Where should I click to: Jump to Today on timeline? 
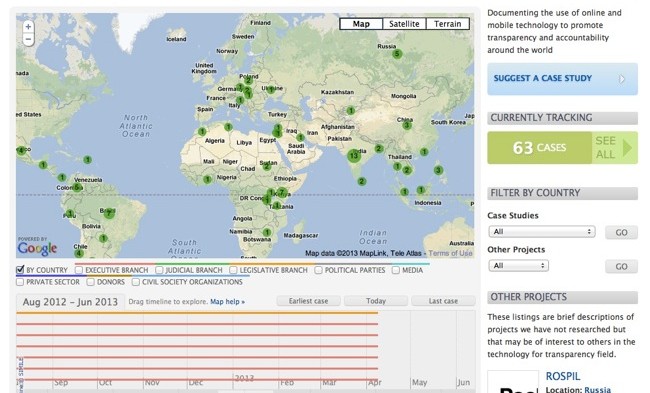(376, 301)
